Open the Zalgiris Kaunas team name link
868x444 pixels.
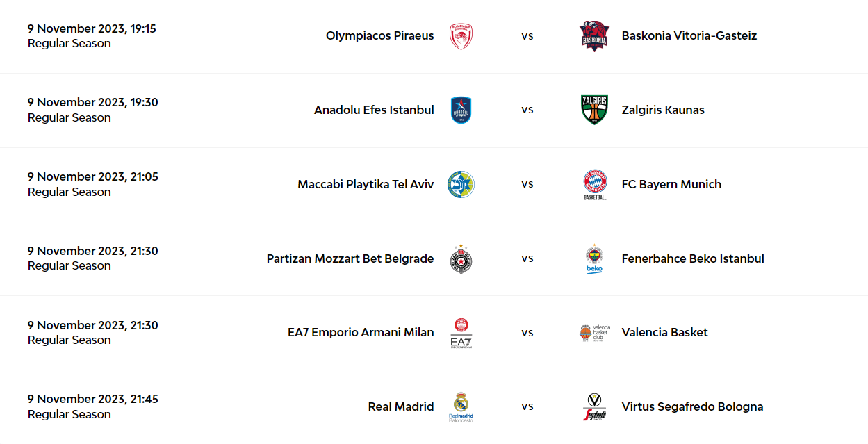pos(663,110)
